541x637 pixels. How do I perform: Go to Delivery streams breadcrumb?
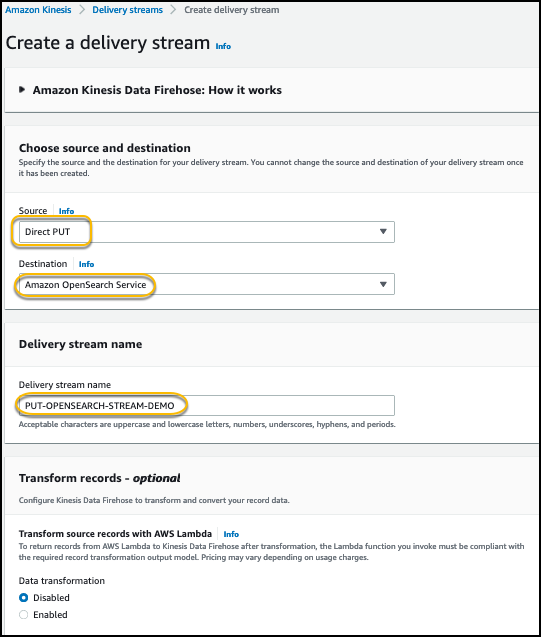[x=128, y=10]
